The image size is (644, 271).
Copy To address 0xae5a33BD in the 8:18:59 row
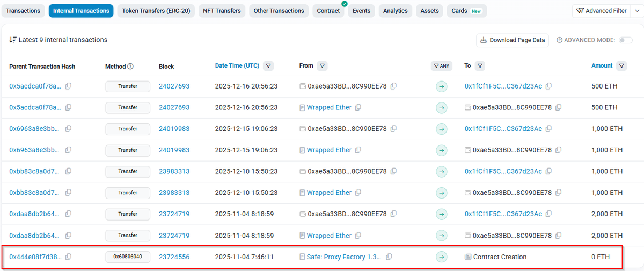[x=559, y=236]
